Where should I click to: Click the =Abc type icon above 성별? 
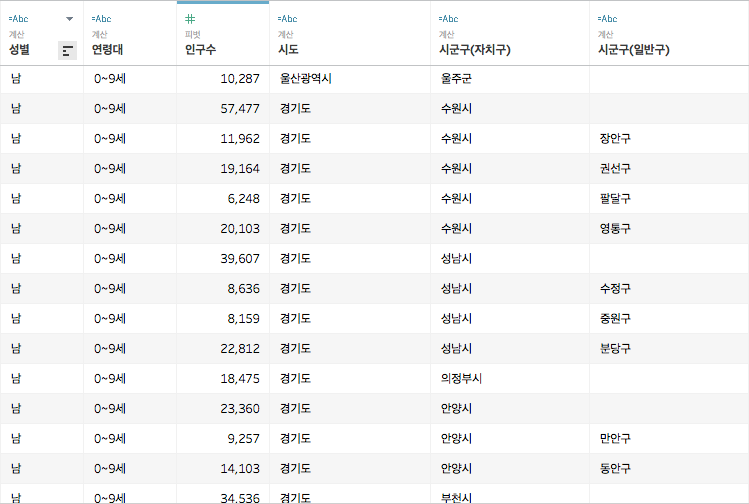(18, 19)
